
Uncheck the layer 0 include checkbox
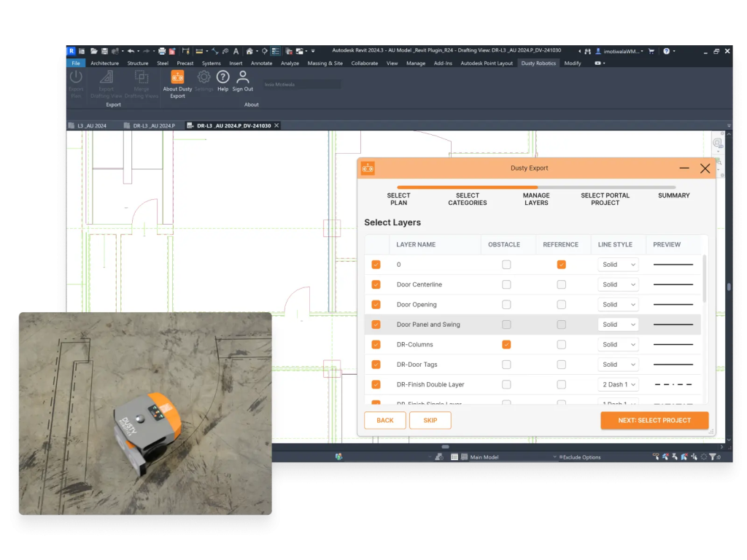[376, 264]
